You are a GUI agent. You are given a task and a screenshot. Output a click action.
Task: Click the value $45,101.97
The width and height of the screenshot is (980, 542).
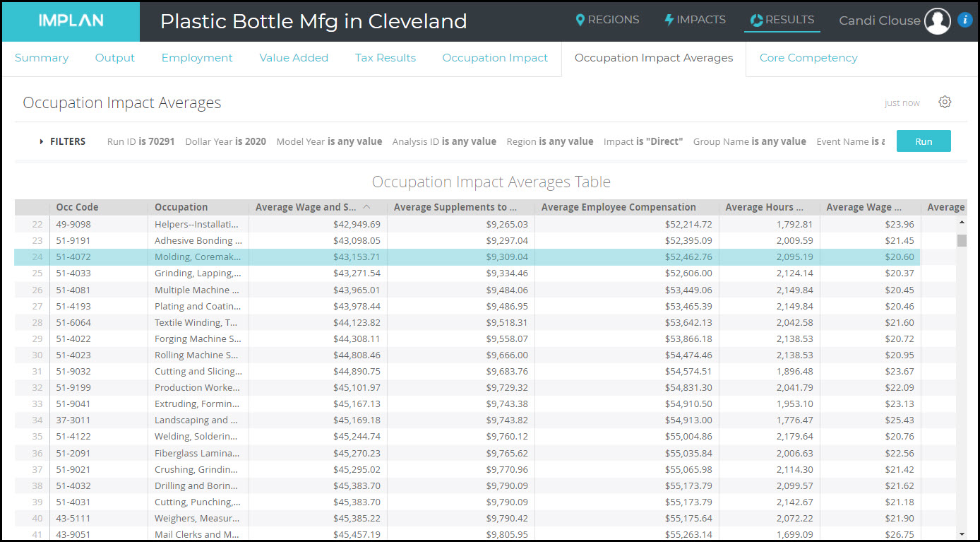coord(357,387)
